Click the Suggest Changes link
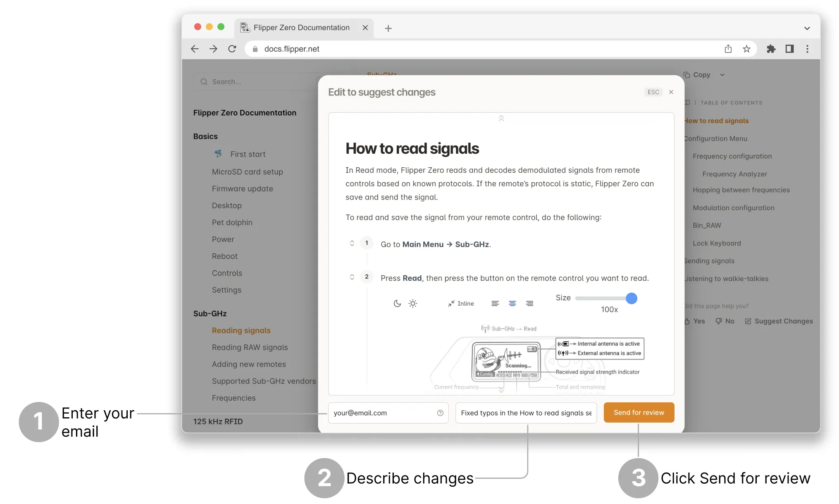839x504 pixels. tap(779, 321)
